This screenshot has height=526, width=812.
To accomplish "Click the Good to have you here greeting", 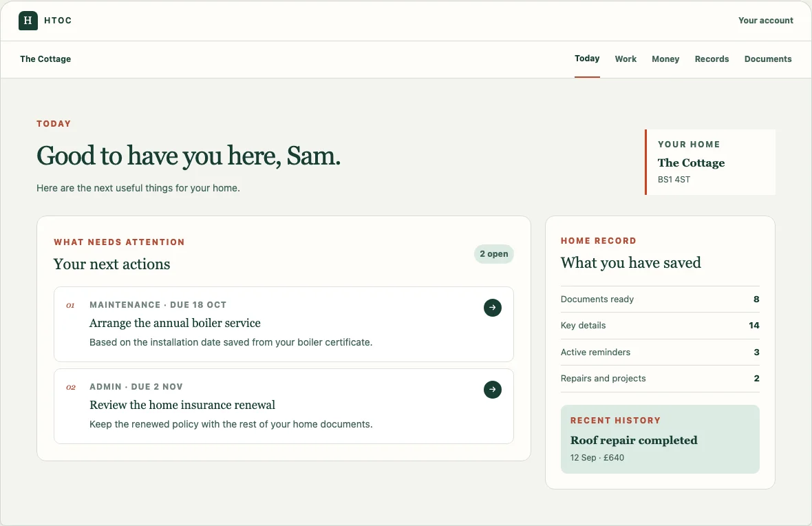I will click(x=189, y=156).
